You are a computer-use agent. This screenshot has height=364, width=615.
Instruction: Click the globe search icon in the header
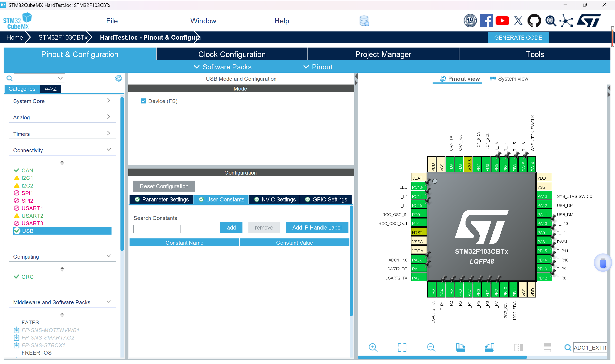point(550,21)
